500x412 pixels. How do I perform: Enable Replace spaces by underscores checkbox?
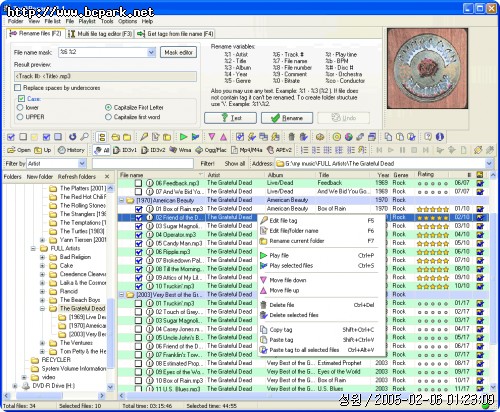tap(18, 88)
